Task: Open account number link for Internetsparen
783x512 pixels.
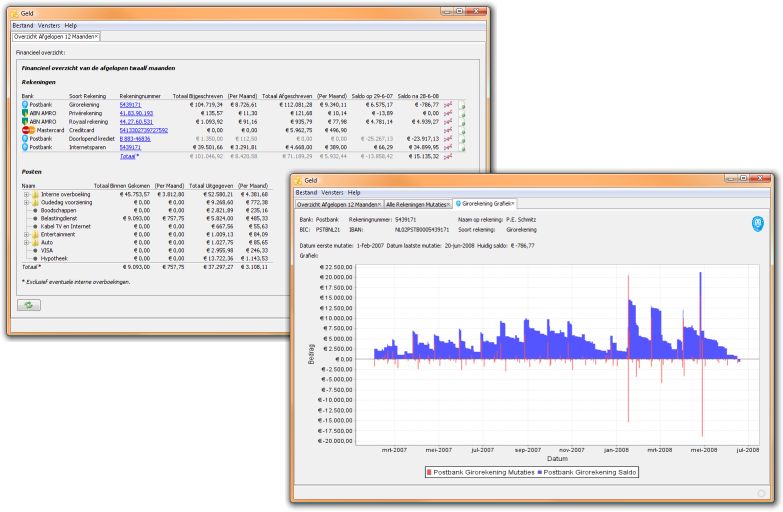Action: [130, 147]
